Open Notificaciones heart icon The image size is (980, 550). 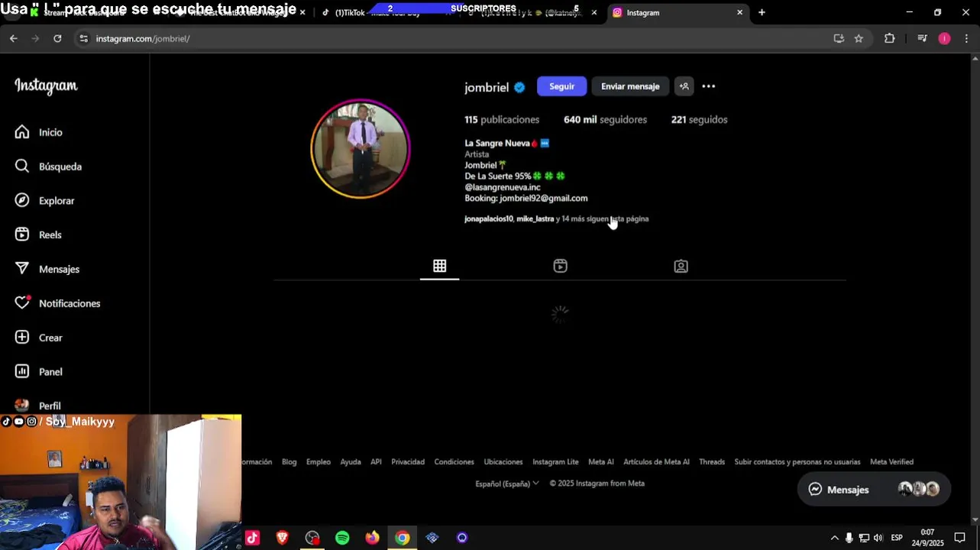[x=22, y=303]
